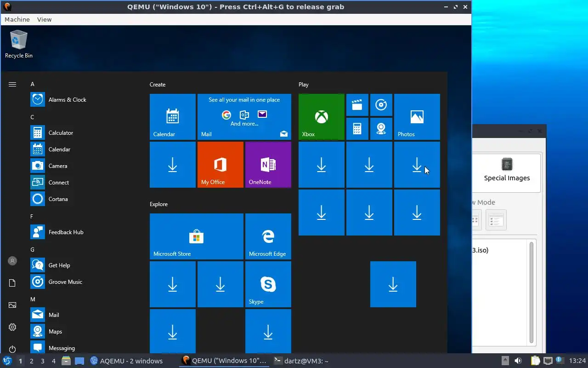Open the Calendar tile in Create group

tap(173, 117)
